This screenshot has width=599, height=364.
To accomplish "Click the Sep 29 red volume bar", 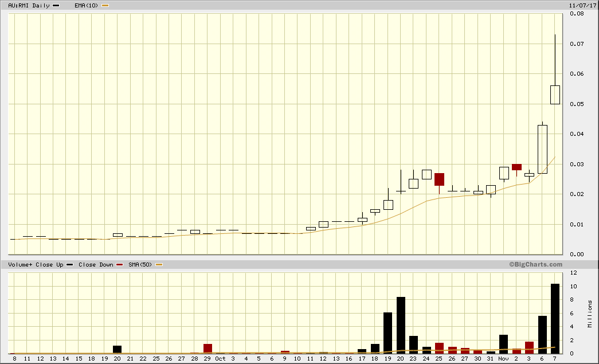I will pyautogui.click(x=208, y=349).
